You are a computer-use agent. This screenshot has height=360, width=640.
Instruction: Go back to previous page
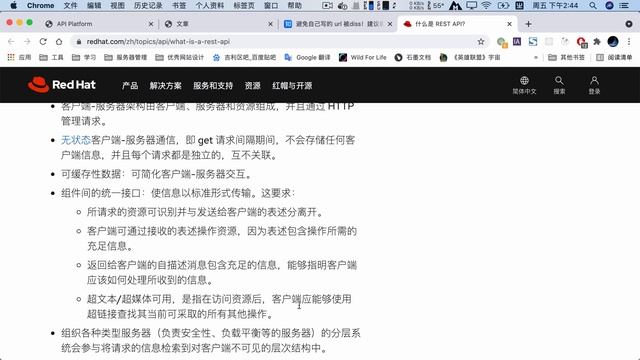pos(11,41)
